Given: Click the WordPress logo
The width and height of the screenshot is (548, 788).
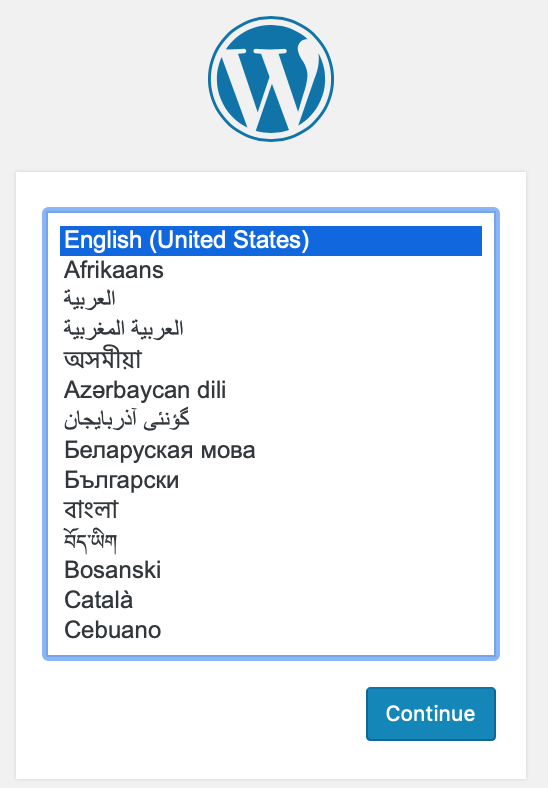Looking at the screenshot, I should coord(271,79).
